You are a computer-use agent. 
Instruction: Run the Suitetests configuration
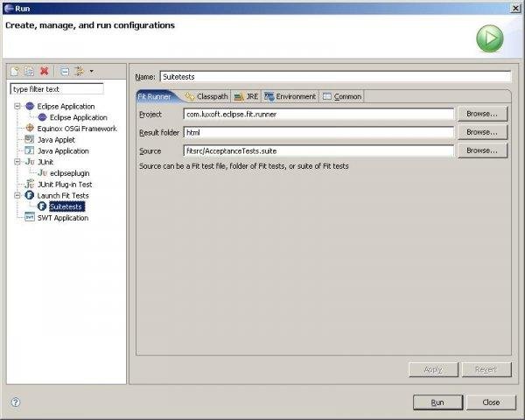(x=438, y=402)
